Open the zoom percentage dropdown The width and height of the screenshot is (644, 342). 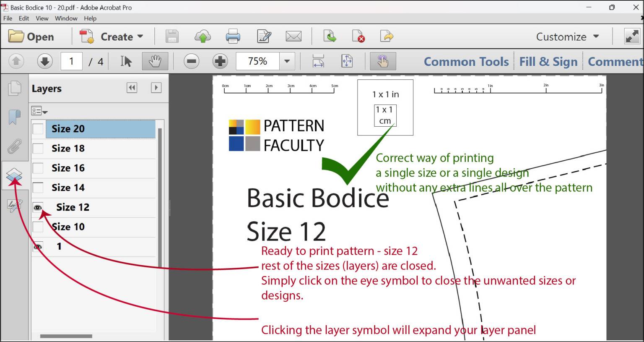click(x=287, y=61)
